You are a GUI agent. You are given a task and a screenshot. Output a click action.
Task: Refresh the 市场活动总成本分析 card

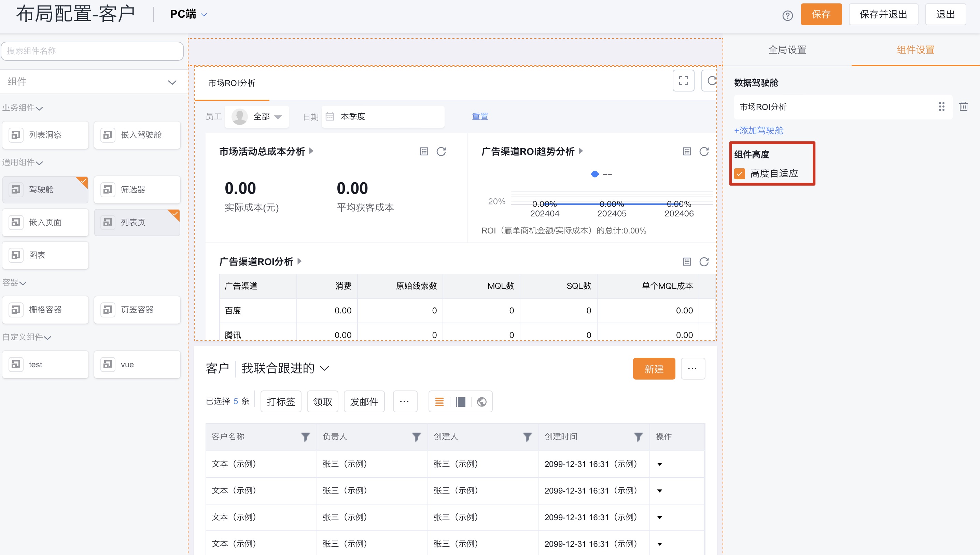point(441,151)
